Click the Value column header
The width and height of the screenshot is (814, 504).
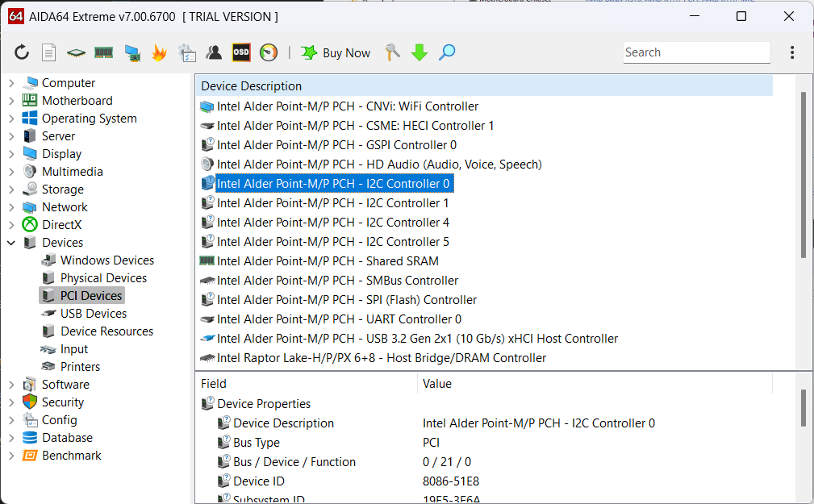[x=595, y=384]
